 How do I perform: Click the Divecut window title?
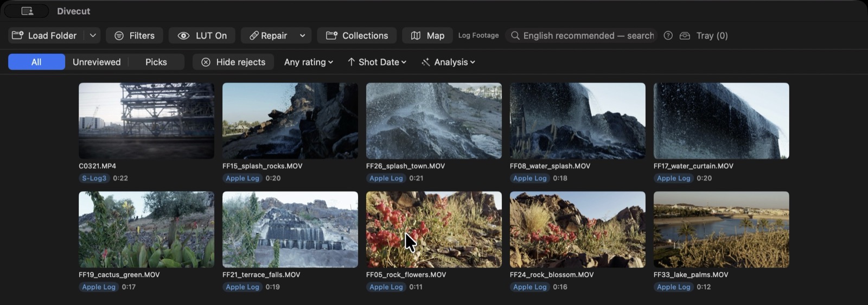tap(74, 11)
